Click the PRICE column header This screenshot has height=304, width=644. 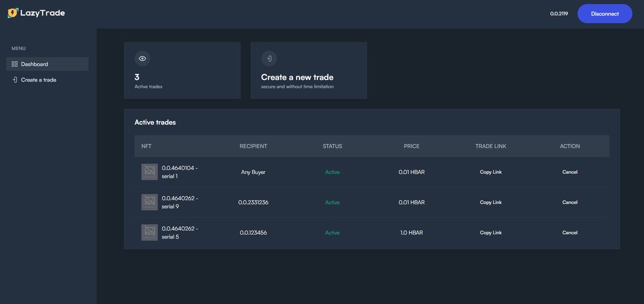coord(412,146)
